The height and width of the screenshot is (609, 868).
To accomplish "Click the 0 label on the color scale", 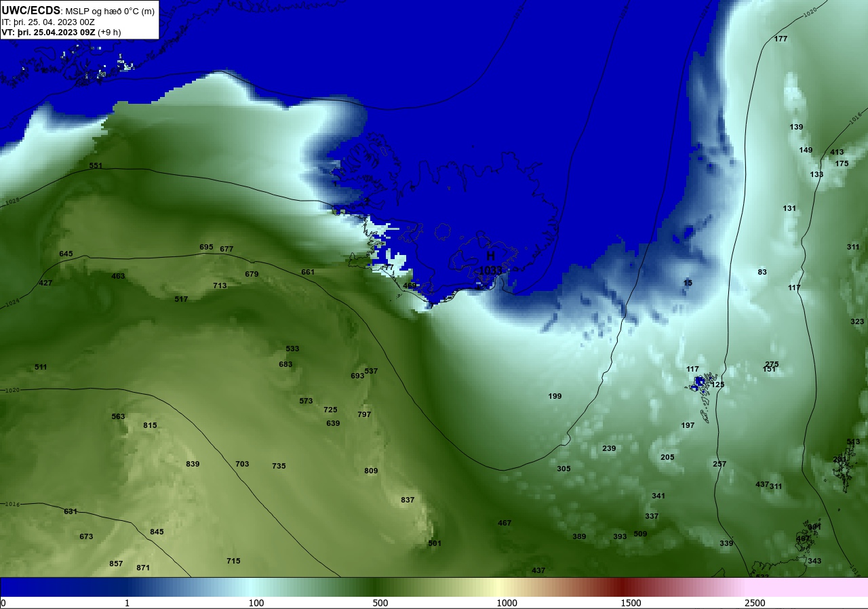I will [x=3, y=603].
